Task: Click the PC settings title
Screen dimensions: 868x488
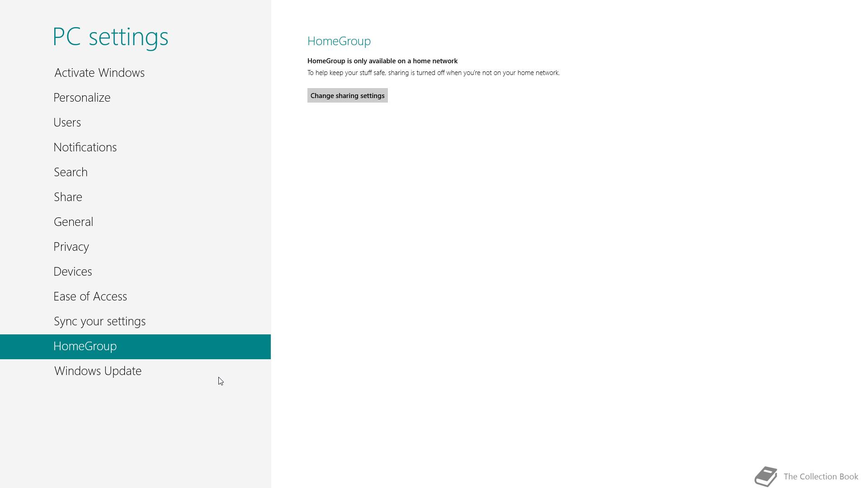Action: point(110,37)
